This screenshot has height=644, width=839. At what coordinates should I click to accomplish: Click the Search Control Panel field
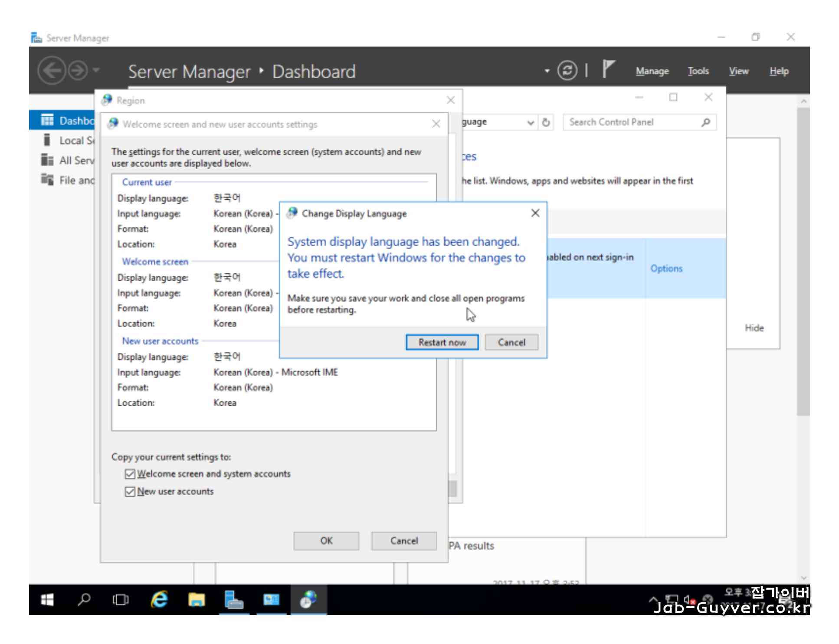click(633, 122)
